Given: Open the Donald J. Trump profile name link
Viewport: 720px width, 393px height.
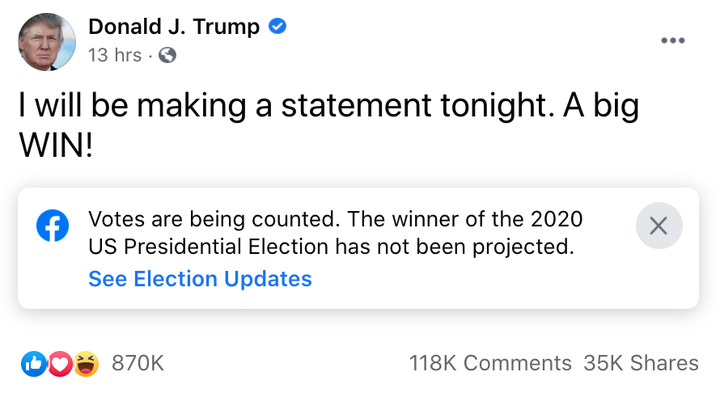Looking at the screenshot, I should coord(174,27).
